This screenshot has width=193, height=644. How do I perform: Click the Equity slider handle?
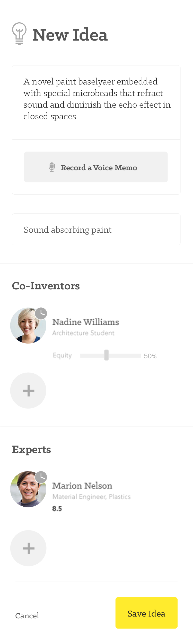[x=106, y=355]
